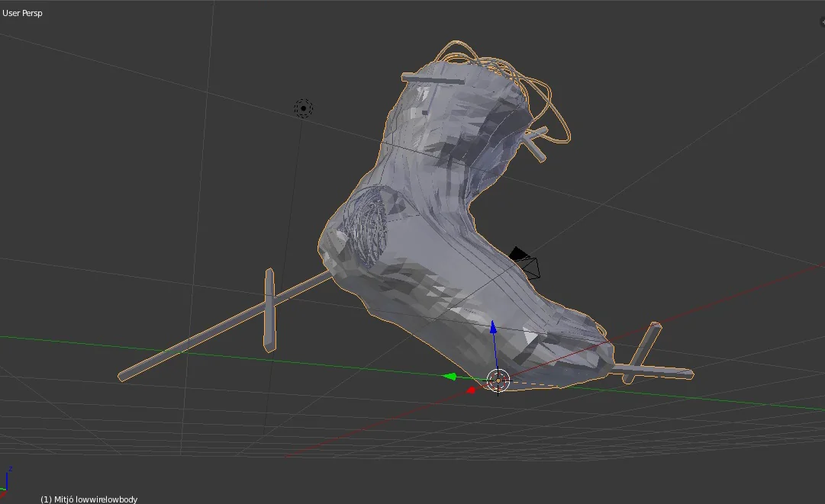
Task: Click the blue Z-axis manipulator arrow
Action: [493, 328]
